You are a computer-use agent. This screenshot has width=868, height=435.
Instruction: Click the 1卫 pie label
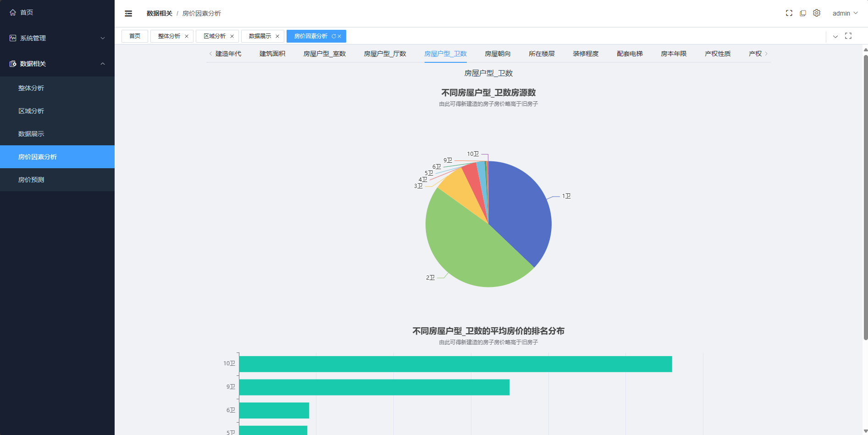coord(566,196)
